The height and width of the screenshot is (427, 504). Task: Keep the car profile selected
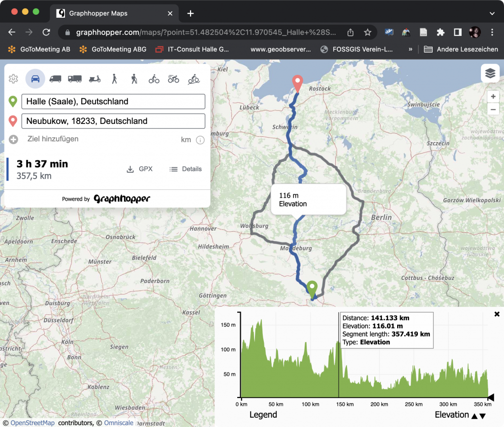pos(35,79)
